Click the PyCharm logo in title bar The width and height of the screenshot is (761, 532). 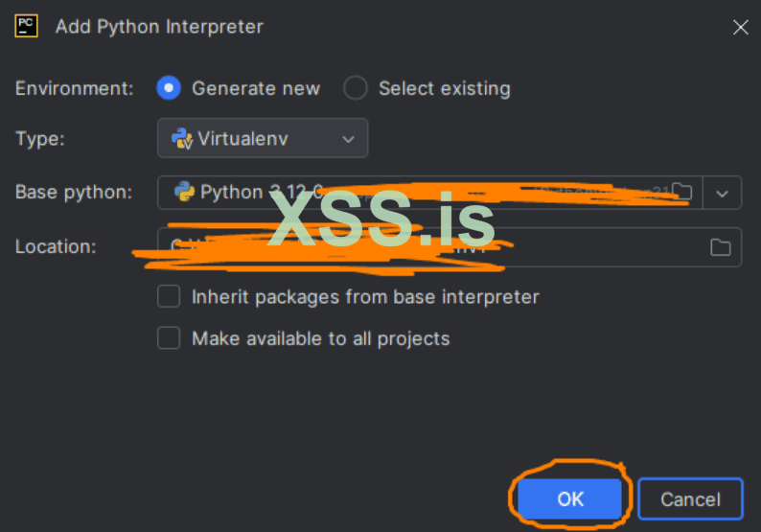[26, 26]
